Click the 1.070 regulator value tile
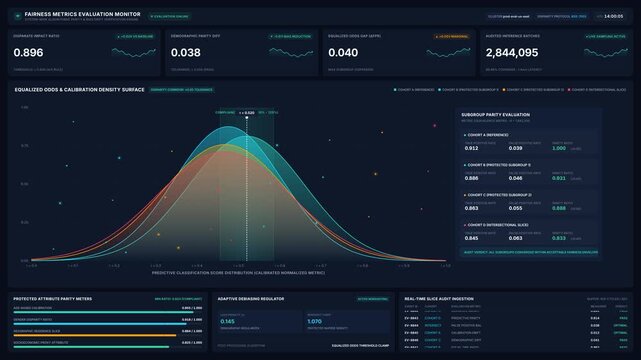This screenshot has height=360, width=641. (347, 321)
